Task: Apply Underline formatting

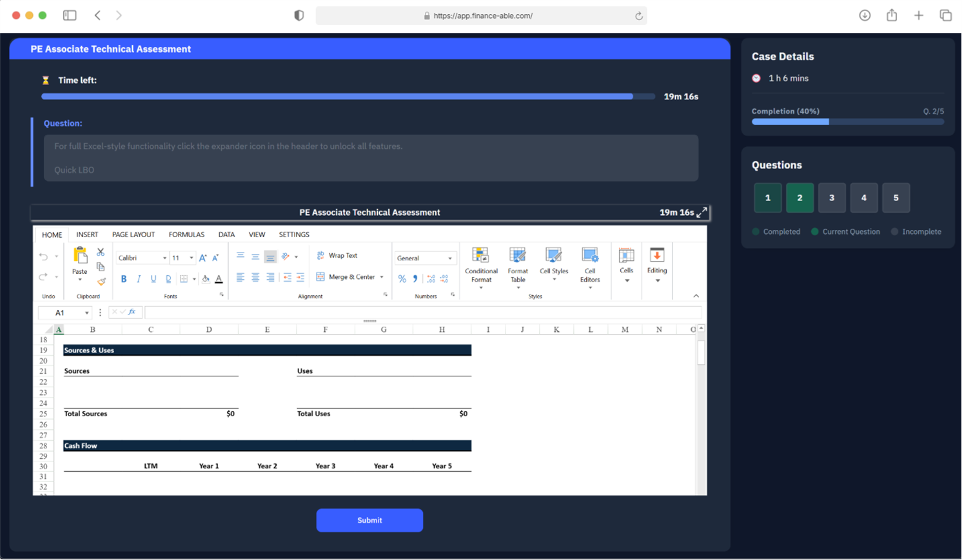Action: (x=153, y=279)
